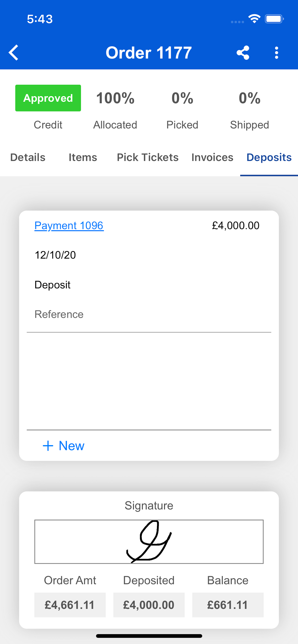Image resolution: width=298 pixels, height=644 pixels.
Task: Tap the battery status icon
Action: (274, 19)
